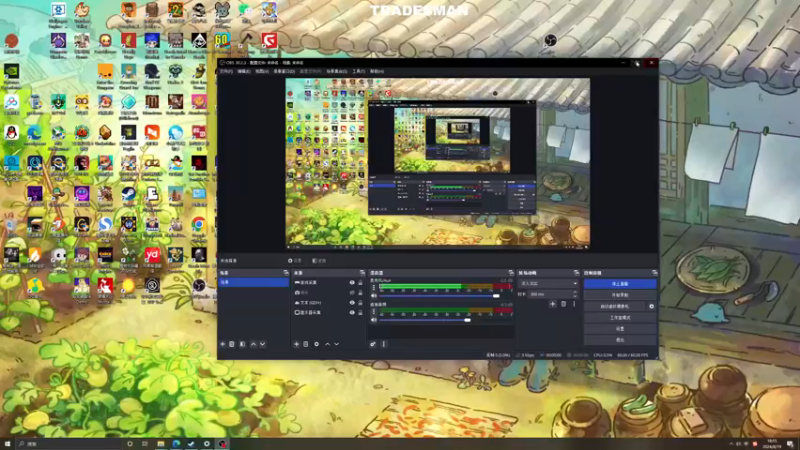Open desktop audio channel three-dot options
Image resolution: width=800 pixels, height=450 pixels.
[373, 311]
